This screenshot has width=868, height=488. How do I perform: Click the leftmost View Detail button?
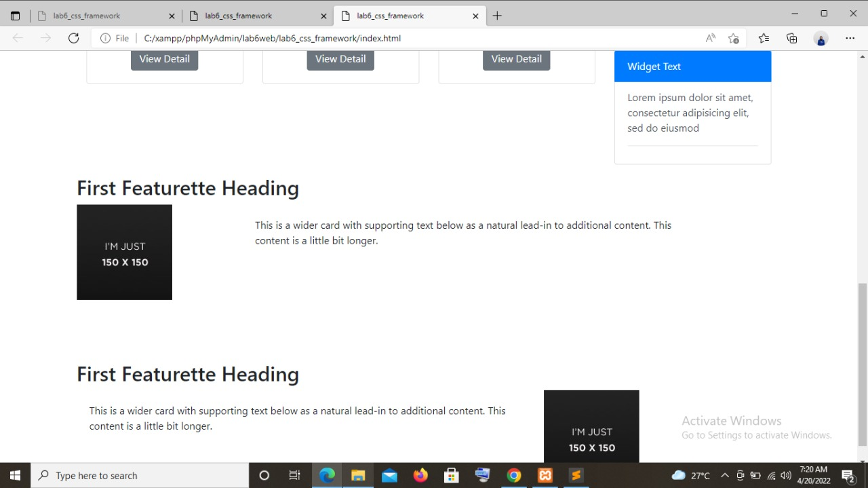click(164, 59)
